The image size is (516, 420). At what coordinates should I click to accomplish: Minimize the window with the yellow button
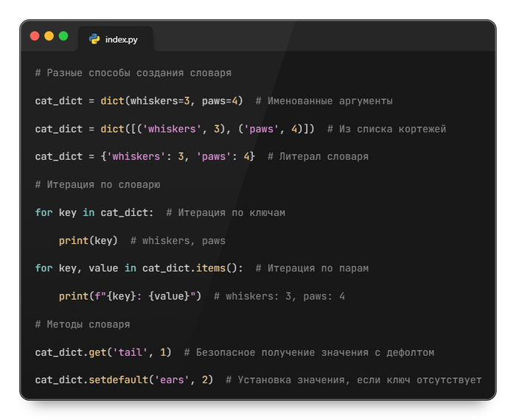point(49,35)
